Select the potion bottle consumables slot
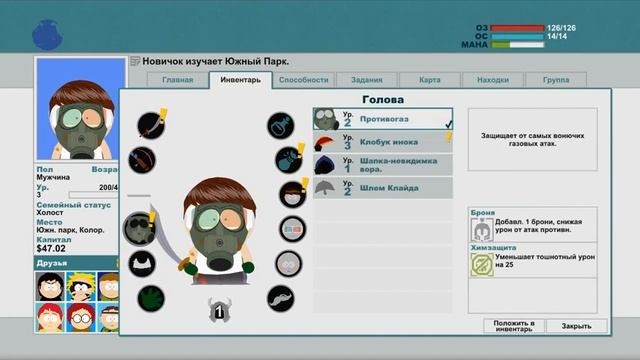This screenshot has height=360, width=640. pos(281,125)
